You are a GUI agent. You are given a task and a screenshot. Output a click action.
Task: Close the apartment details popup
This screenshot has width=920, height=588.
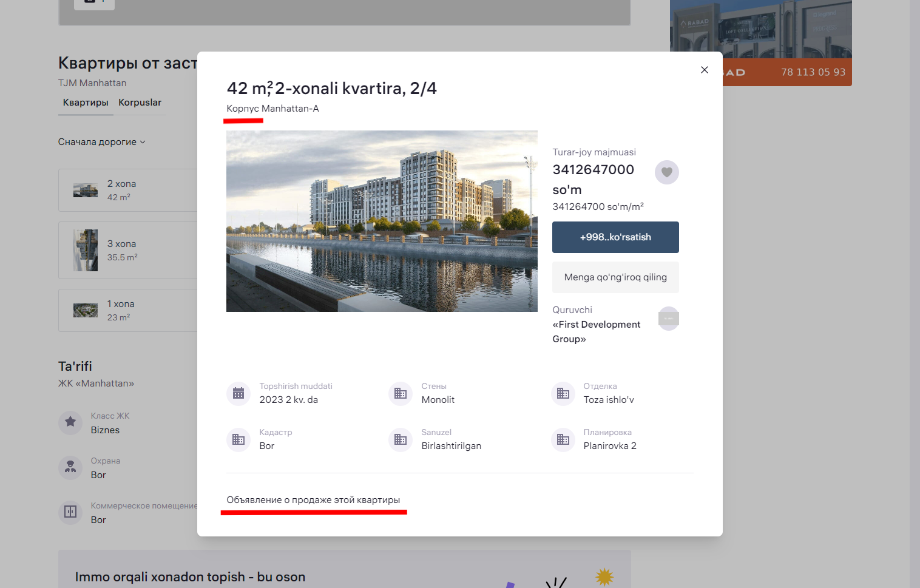pos(705,70)
